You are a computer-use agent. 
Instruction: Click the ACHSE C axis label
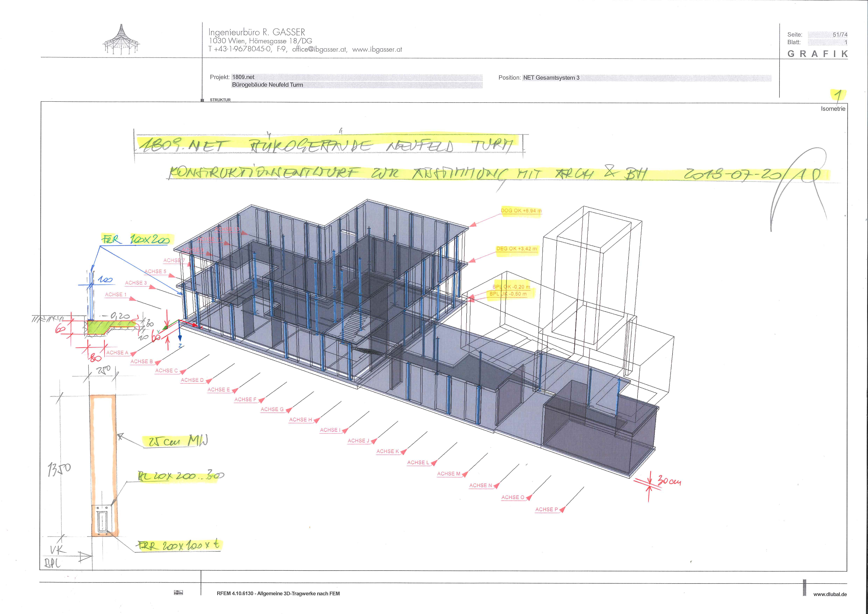coord(166,371)
